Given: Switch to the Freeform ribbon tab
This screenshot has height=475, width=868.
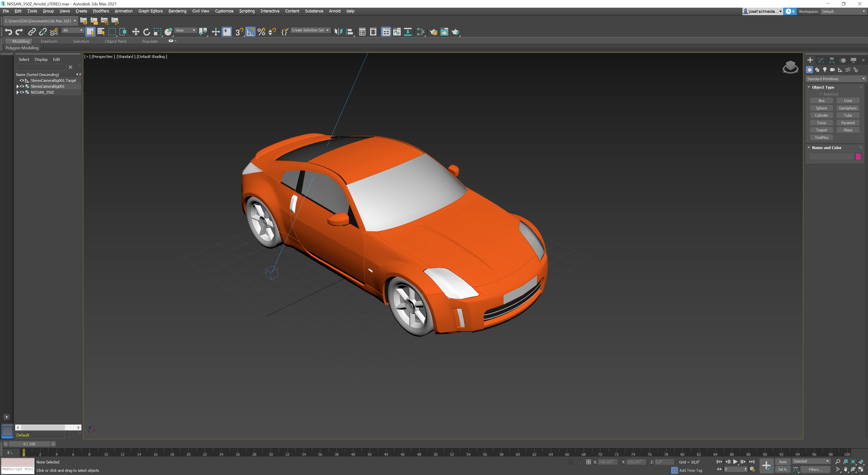Looking at the screenshot, I should tap(49, 41).
